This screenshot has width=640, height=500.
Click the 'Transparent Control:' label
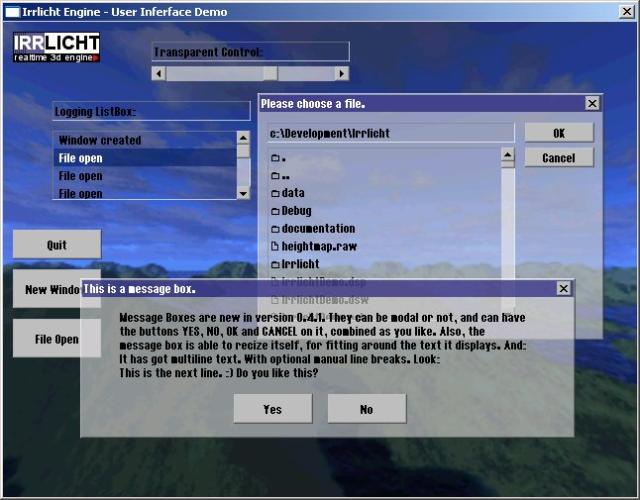click(x=250, y=52)
